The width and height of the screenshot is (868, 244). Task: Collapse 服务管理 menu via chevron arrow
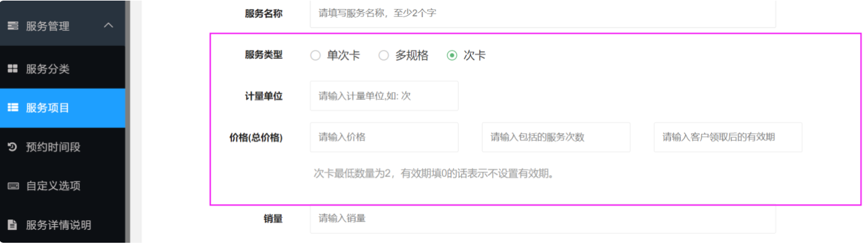[109, 26]
